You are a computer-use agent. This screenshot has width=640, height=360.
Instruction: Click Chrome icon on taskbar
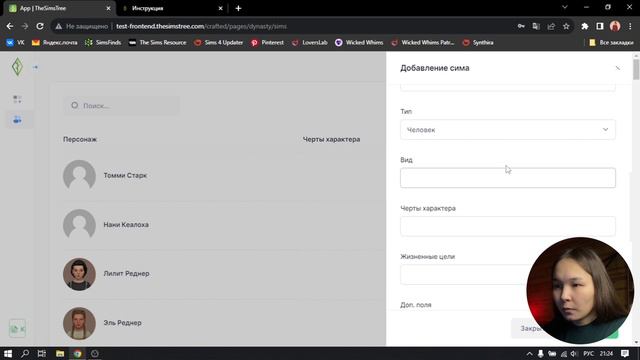(78, 353)
